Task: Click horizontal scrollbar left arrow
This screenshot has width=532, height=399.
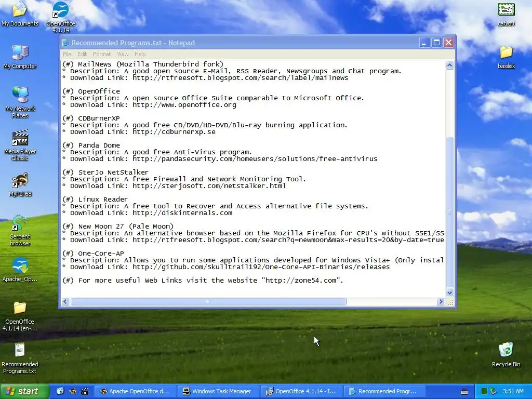Action: (x=65, y=302)
